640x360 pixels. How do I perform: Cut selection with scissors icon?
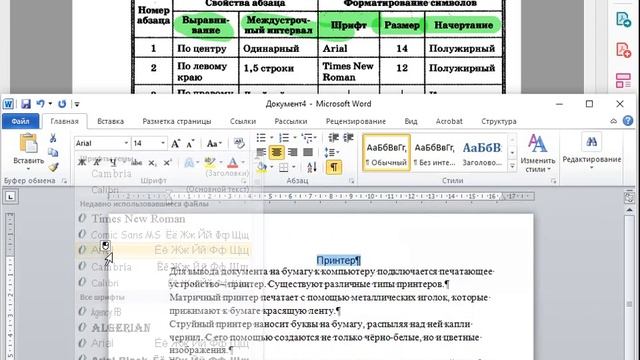tap(53, 138)
